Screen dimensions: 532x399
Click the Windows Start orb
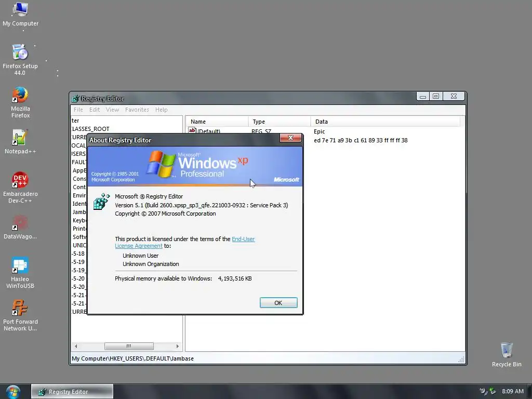click(13, 392)
